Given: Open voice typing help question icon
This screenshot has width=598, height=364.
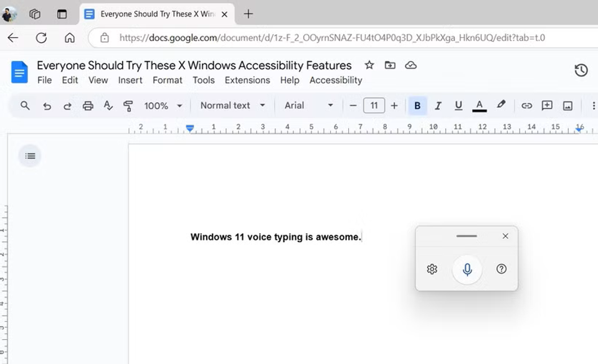Looking at the screenshot, I should coord(501,269).
